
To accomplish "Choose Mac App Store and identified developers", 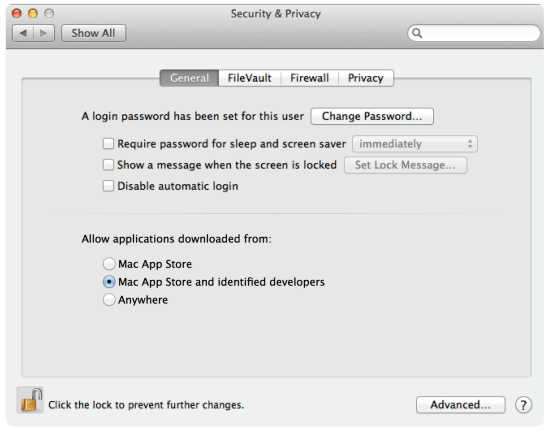I will click(x=109, y=282).
